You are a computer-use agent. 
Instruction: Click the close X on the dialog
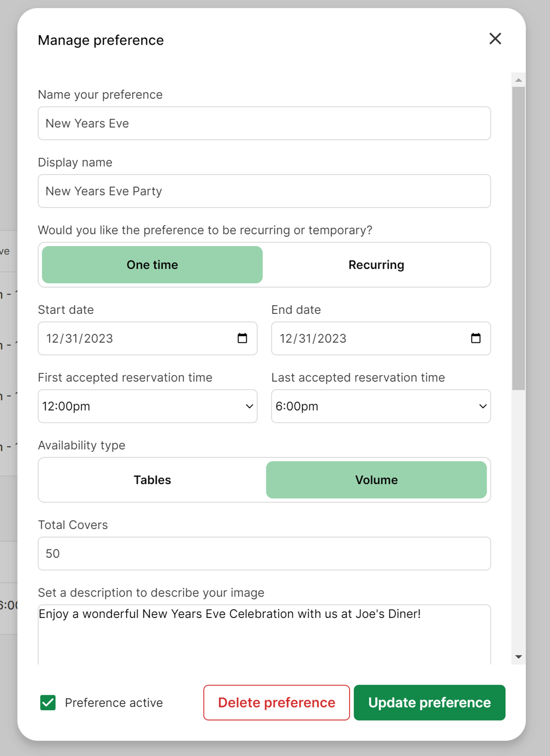(x=495, y=39)
